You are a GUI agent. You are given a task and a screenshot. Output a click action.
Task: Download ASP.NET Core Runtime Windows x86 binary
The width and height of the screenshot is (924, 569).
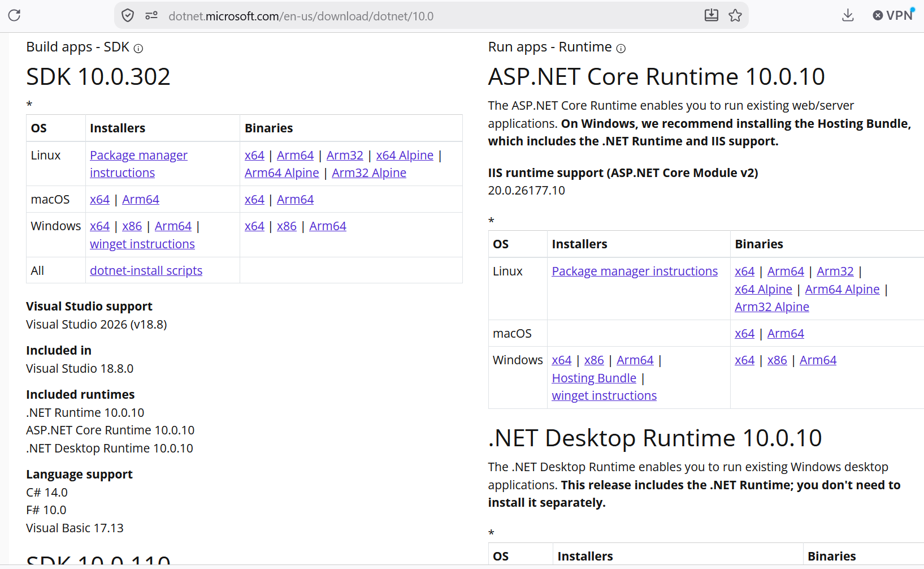click(x=777, y=360)
